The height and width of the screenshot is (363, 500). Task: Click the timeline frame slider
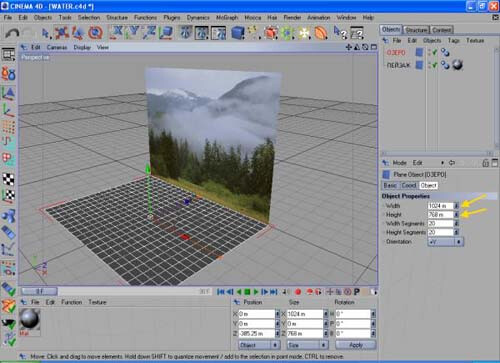[x=39, y=292]
